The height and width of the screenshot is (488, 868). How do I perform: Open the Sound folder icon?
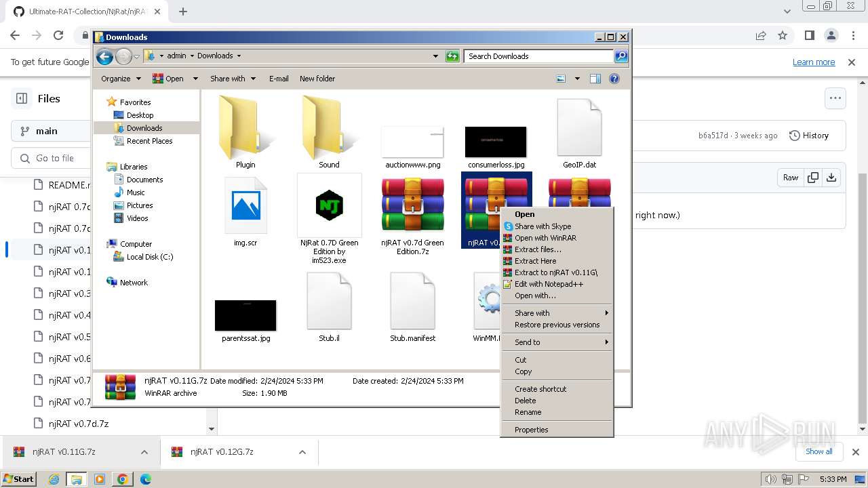pos(329,128)
